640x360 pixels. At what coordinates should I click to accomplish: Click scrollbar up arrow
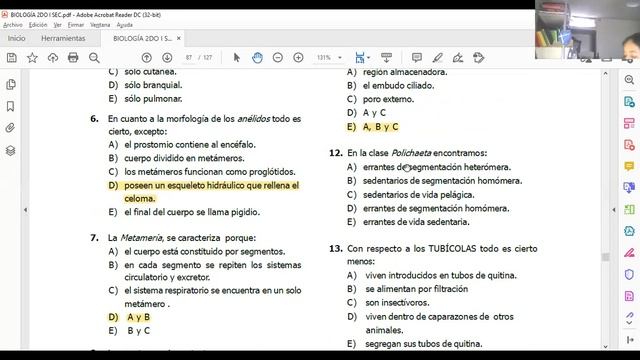[605, 73]
